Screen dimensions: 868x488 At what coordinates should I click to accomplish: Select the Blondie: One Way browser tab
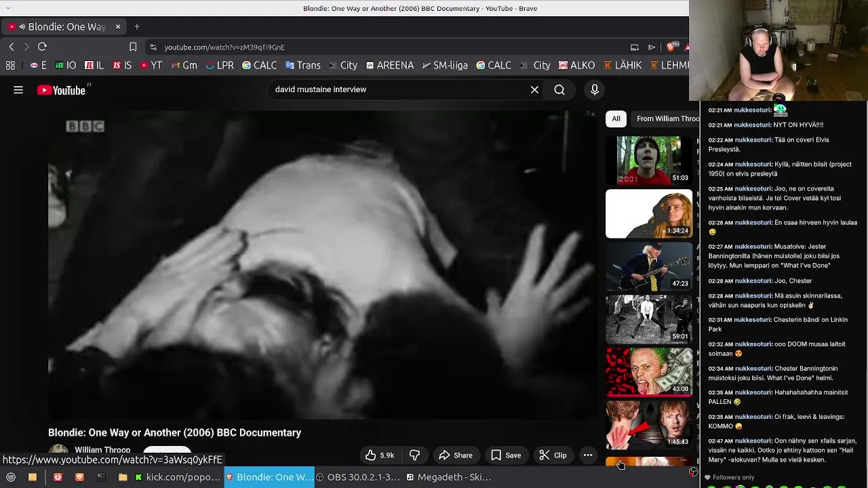pos(65,26)
